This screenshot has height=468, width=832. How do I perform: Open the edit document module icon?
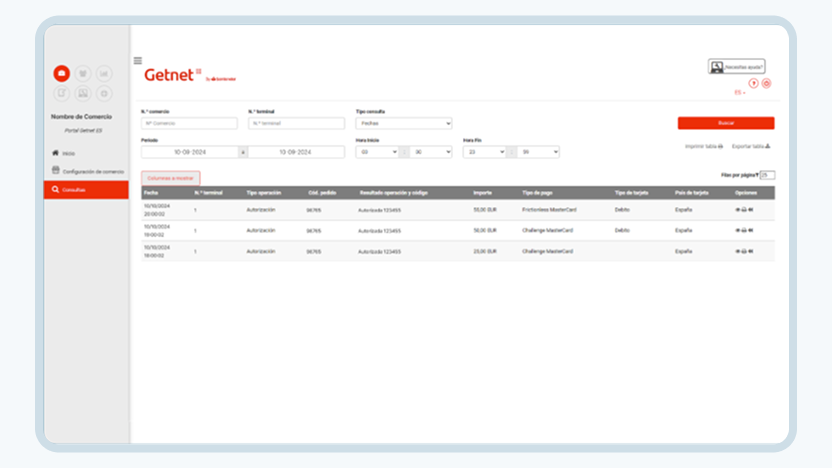click(x=62, y=93)
